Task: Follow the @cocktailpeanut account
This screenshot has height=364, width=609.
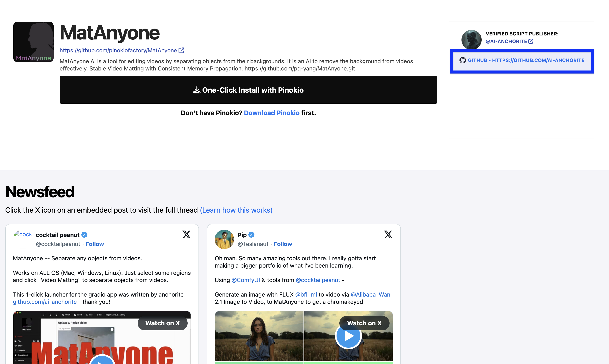Action: pyautogui.click(x=95, y=244)
